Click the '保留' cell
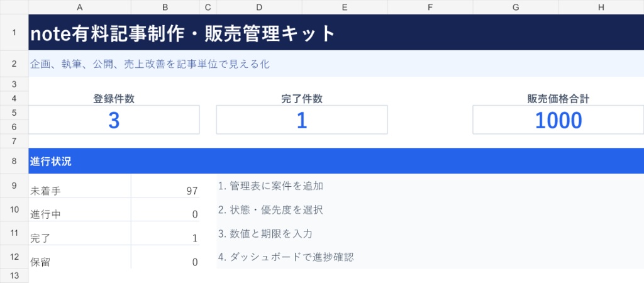Image resolution: width=644 pixels, height=283 pixels. coord(80,258)
